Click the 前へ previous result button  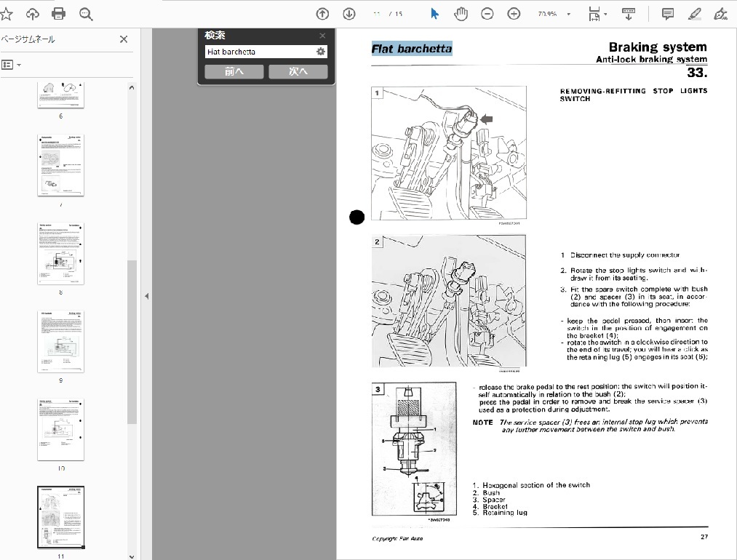[234, 71]
